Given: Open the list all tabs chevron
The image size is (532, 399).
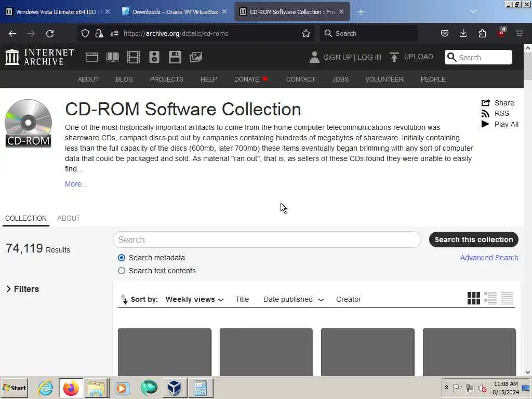Looking at the screenshot, I should click(x=473, y=11).
